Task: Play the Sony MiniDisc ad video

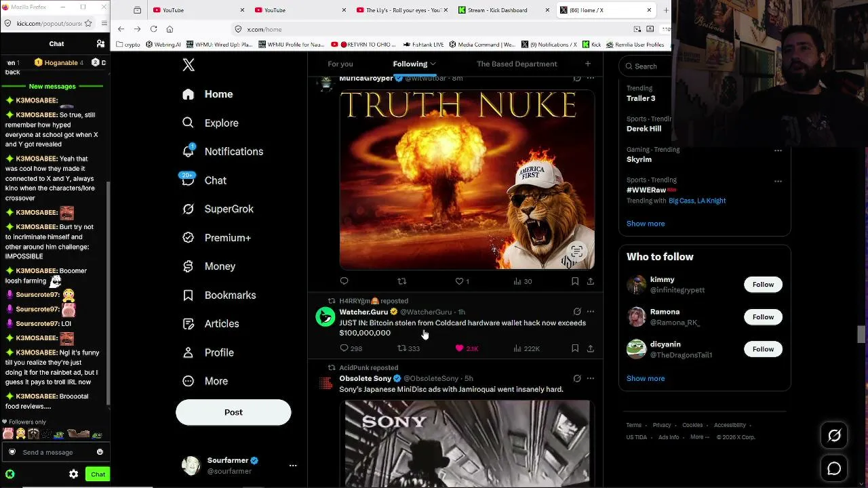Action: click(467, 444)
